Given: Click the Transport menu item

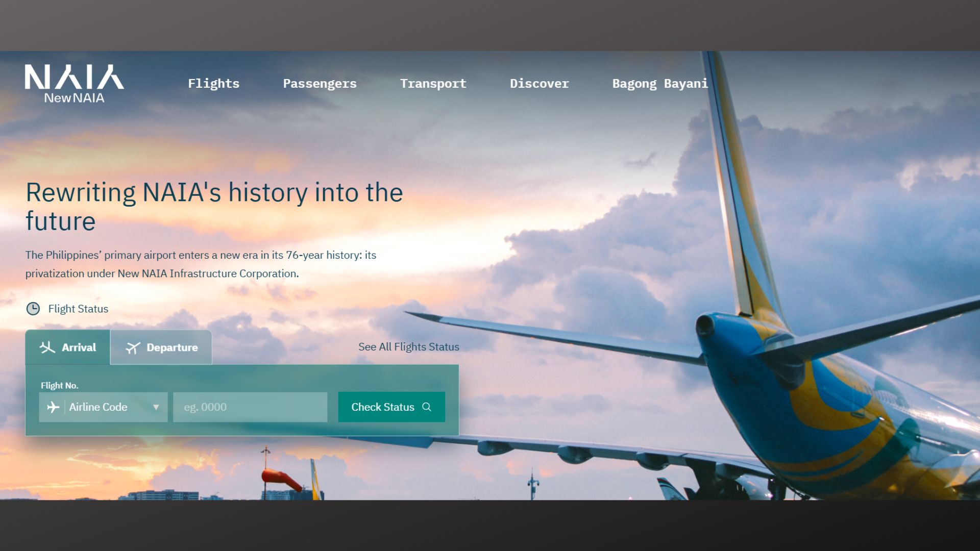Looking at the screenshot, I should tap(433, 83).
